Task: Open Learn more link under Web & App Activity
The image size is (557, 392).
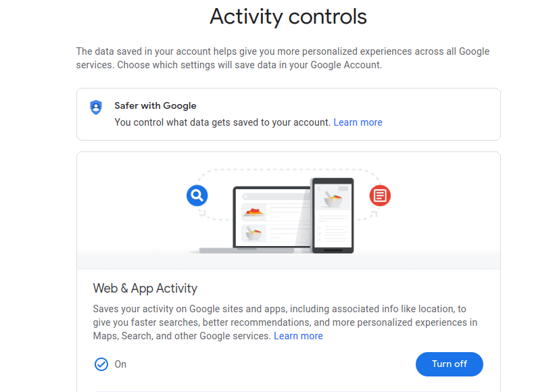Action: (298, 336)
